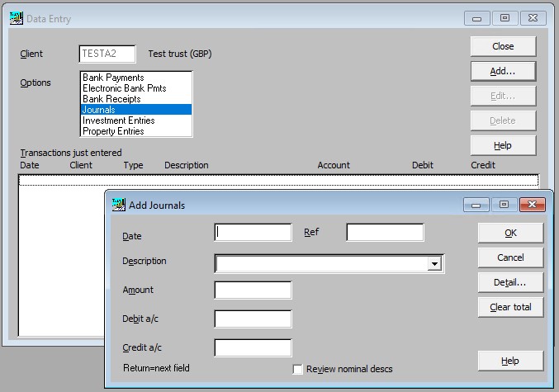Click Close button in Data Entry window
This screenshot has width=559, height=392.
503,46
